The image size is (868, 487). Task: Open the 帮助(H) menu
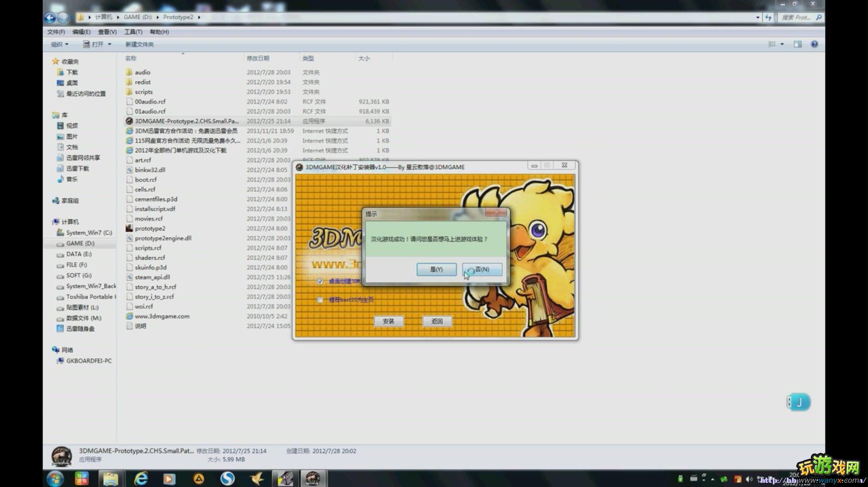click(x=159, y=32)
